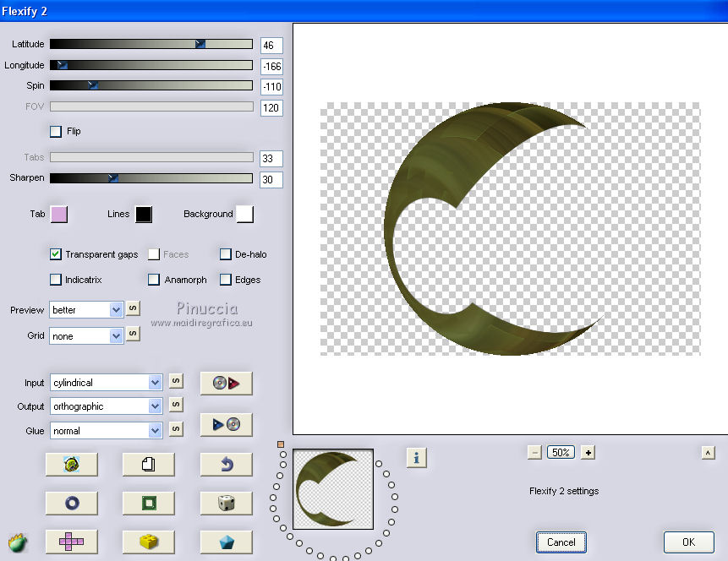
Task: Click the S button next to Preview
Action: click(x=133, y=308)
